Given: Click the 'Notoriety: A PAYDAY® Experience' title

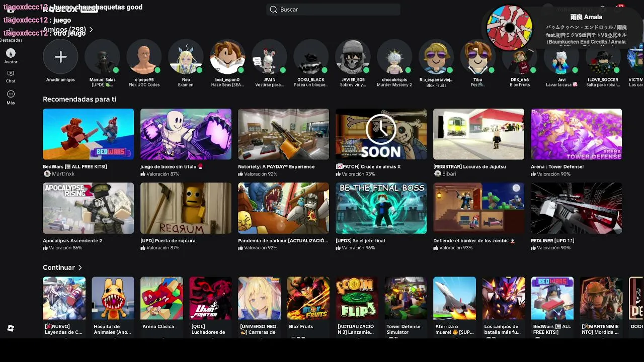Looking at the screenshot, I should pos(276,166).
